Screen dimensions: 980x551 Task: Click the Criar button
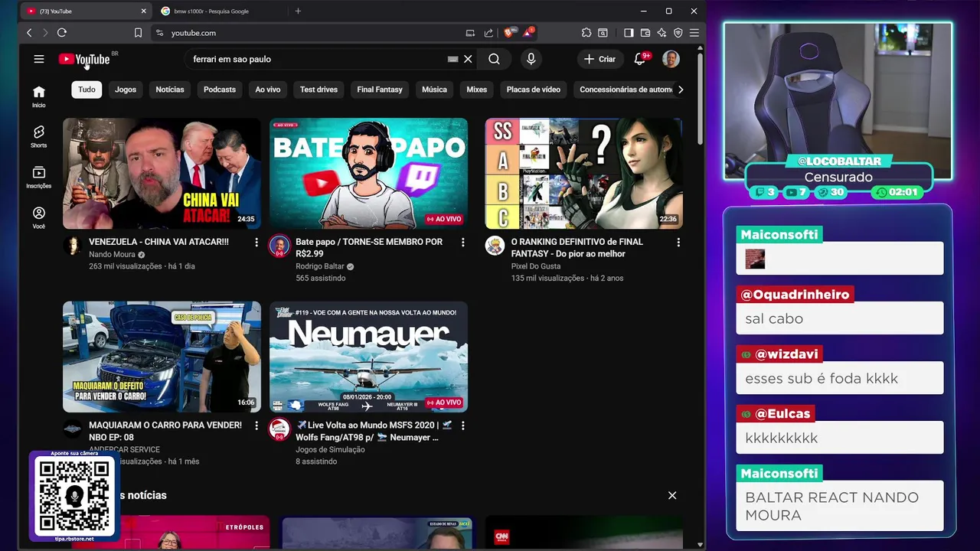(599, 59)
